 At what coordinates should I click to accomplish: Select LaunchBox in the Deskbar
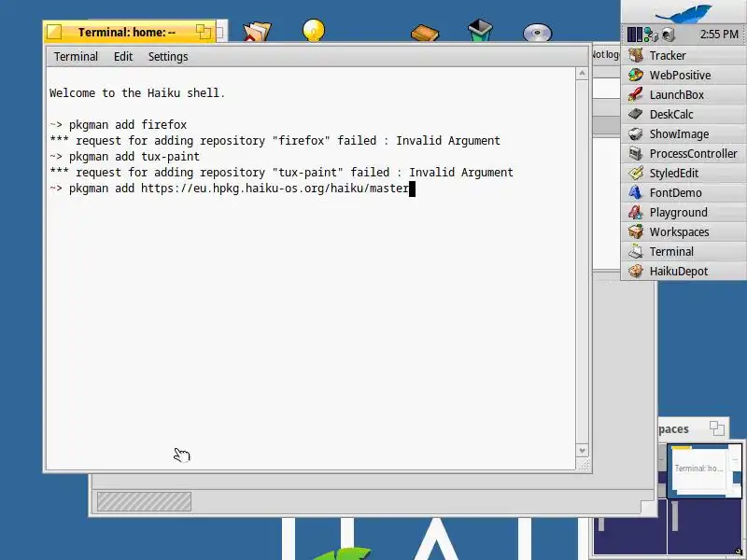[684, 94]
